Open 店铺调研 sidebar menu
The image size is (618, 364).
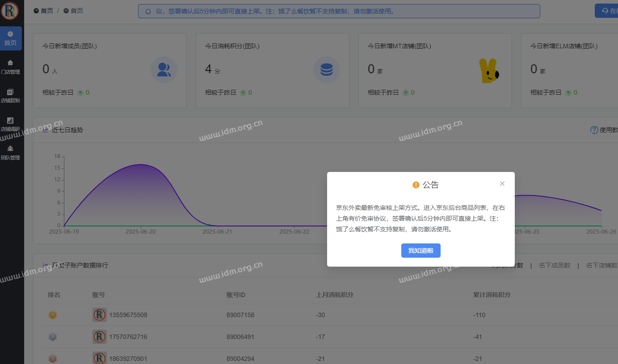tap(10, 124)
